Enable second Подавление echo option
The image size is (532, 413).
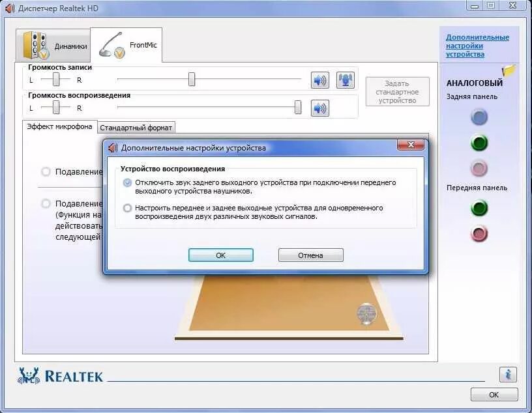click(46, 203)
